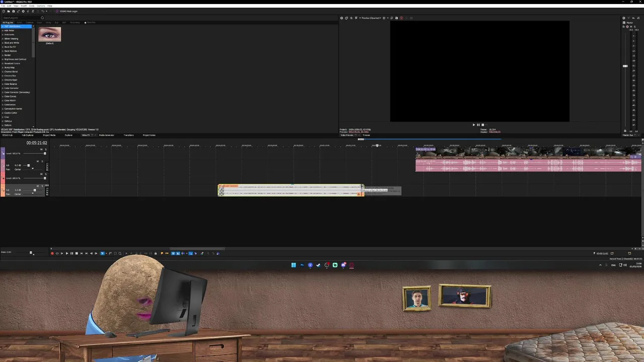Switch to the Project Notes tab

(149, 135)
